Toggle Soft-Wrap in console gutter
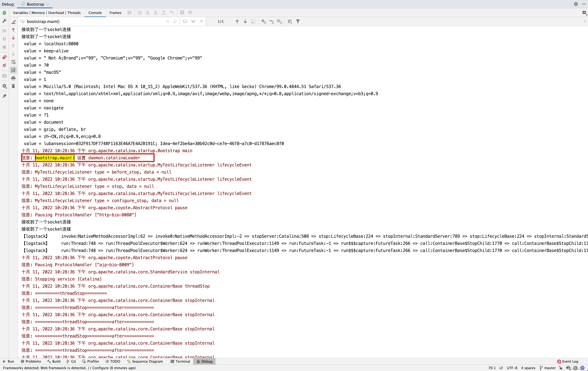The height and width of the screenshot is (371, 588). click(x=13, y=62)
